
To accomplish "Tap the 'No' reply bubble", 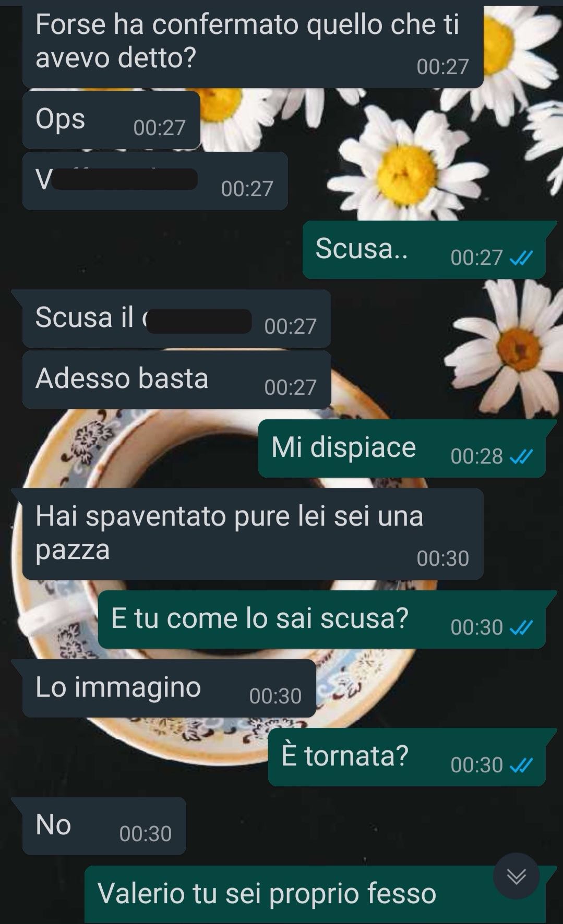I will (x=104, y=825).
